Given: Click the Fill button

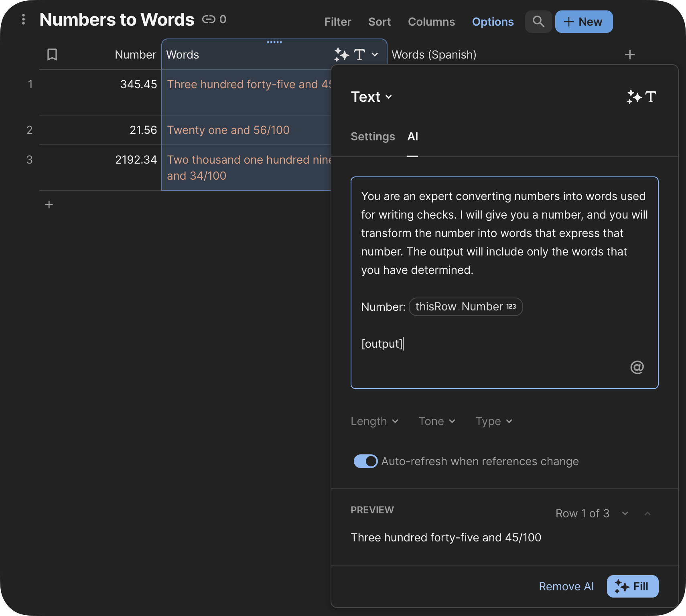Looking at the screenshot, I should pyautogui.click(x=632, y=586).
